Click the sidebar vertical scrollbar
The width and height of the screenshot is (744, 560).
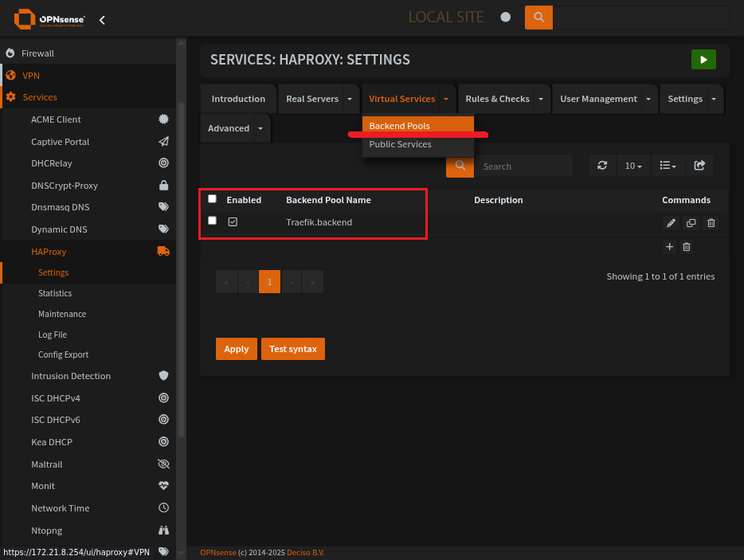[181, 269]
